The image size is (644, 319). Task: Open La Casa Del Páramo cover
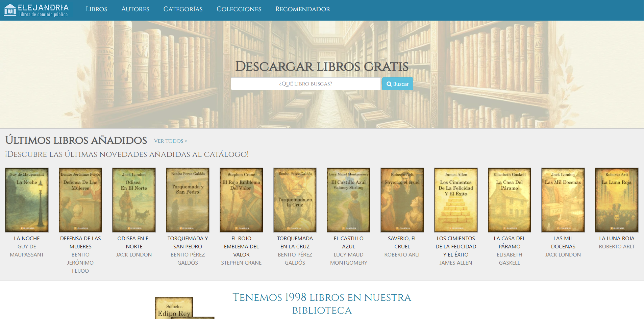coord(510,200)
